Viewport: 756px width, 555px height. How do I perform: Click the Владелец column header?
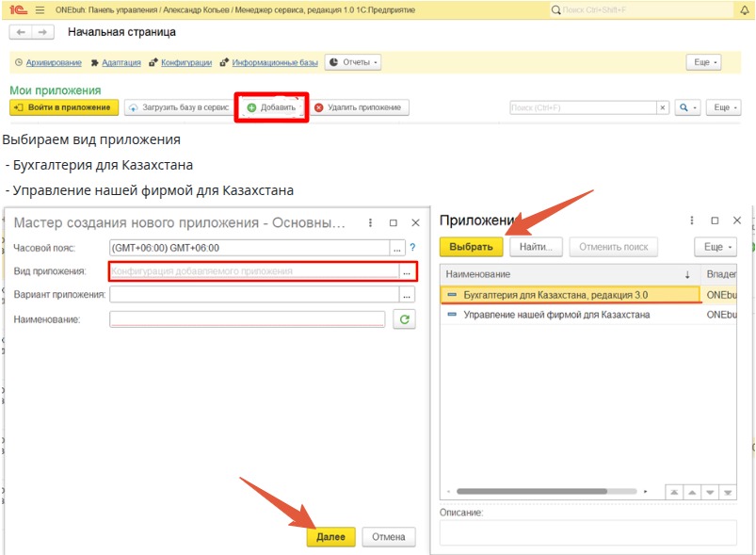coord(719,274)
